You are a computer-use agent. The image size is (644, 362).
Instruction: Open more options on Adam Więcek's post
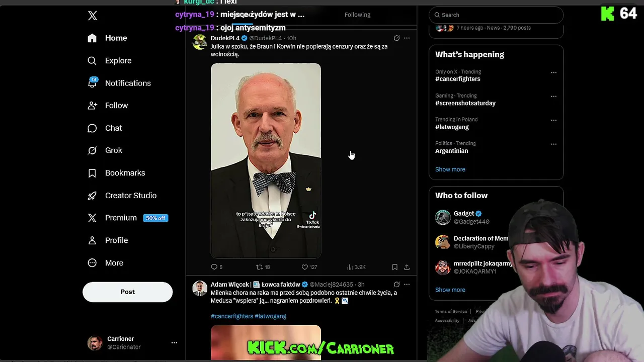pyautogui.click(x=407, y=285)
